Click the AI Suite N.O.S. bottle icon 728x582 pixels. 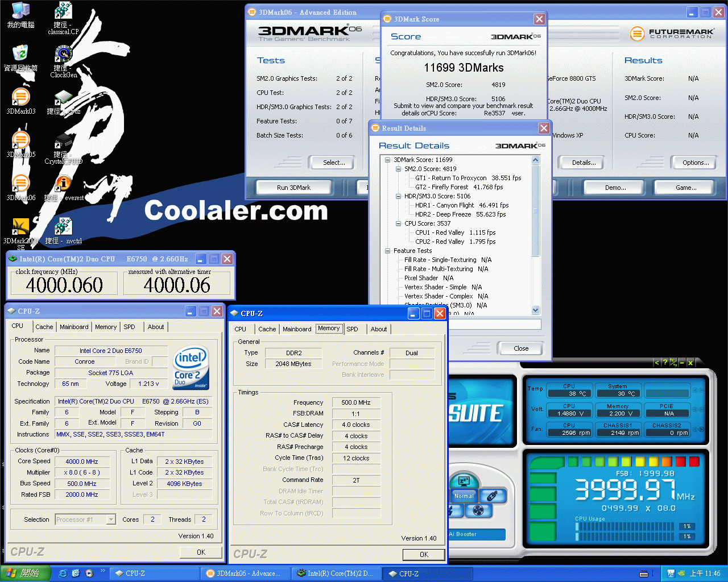[x=493, y=496]
